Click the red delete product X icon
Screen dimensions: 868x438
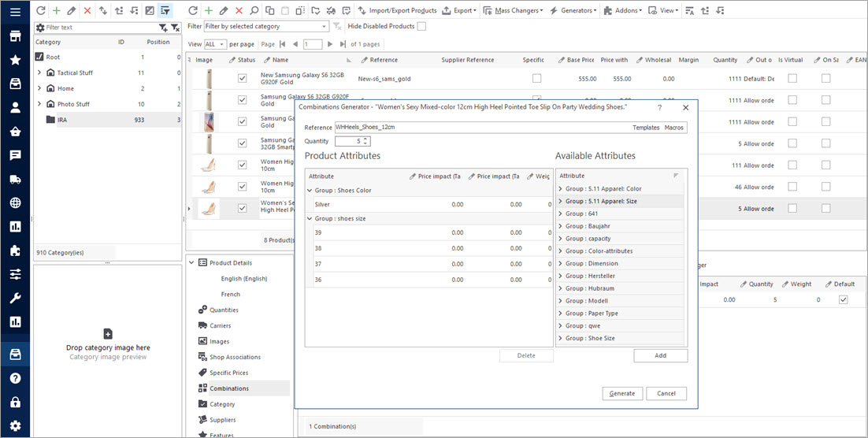click(239, 11)
